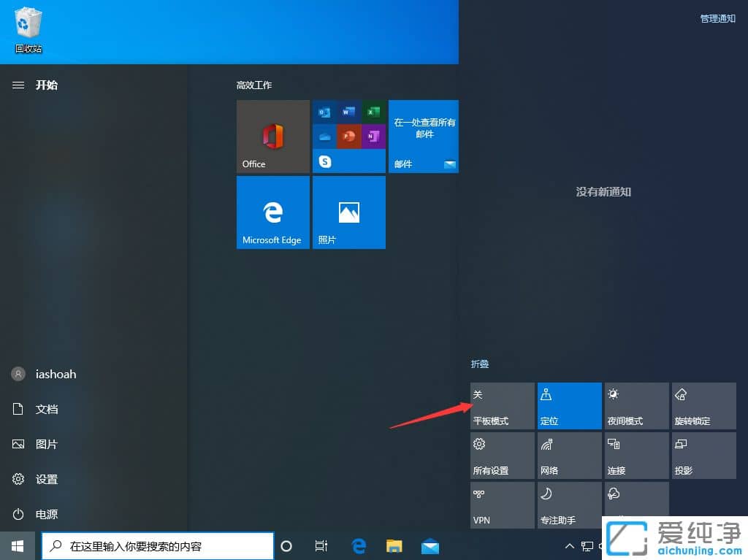
Task: Open the Mail app from the taskbar
Action: pos(430,546)
